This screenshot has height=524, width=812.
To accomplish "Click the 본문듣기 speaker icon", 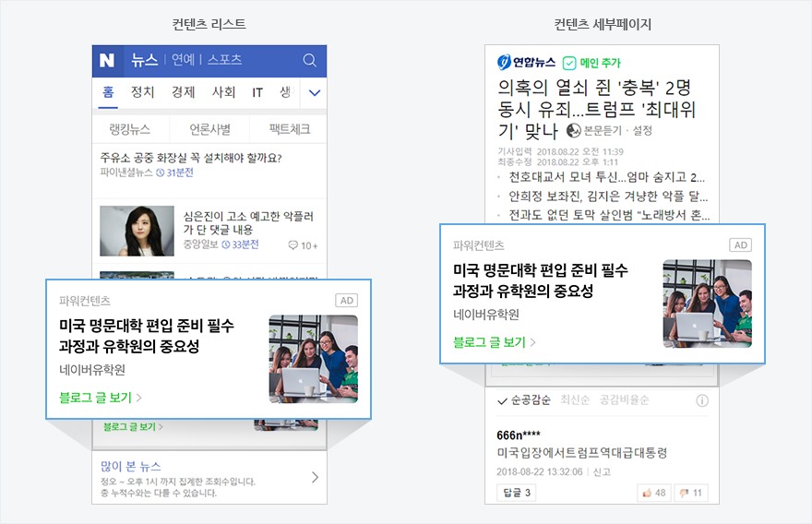I will (573, 130).
